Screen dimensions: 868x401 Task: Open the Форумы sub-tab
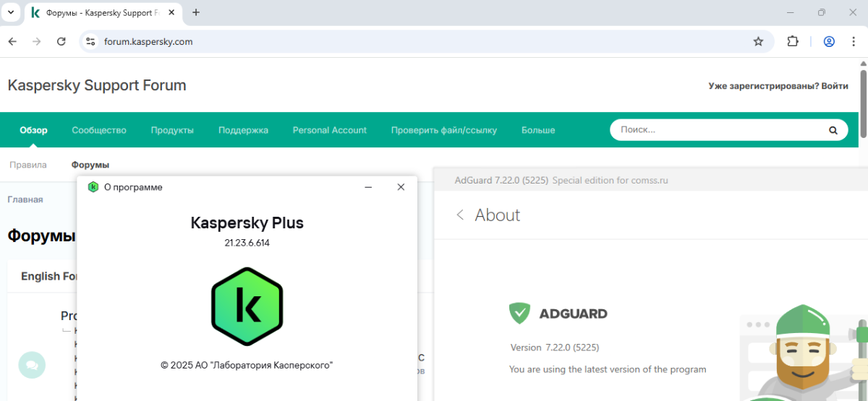[90, 165]
